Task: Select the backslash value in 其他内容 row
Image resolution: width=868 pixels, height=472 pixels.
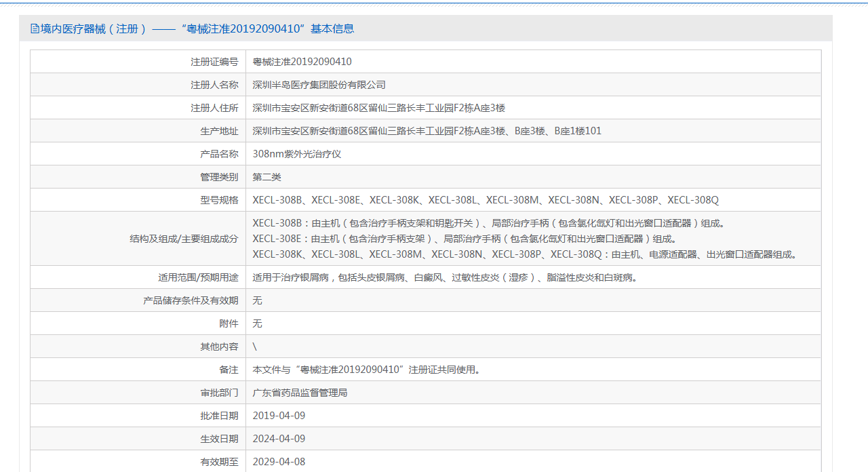Action: [x=255, y=347]
